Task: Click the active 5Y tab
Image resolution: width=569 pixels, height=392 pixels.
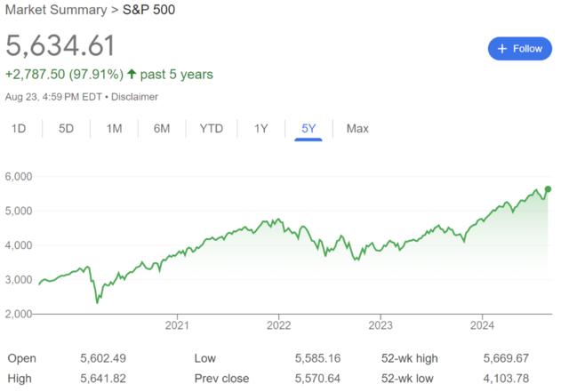Action: 309,129
